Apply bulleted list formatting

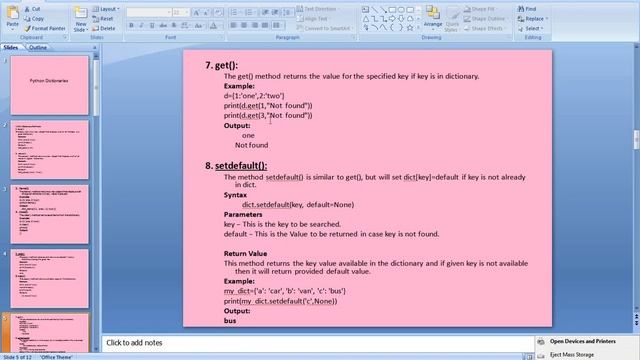(x=236, y=13)
